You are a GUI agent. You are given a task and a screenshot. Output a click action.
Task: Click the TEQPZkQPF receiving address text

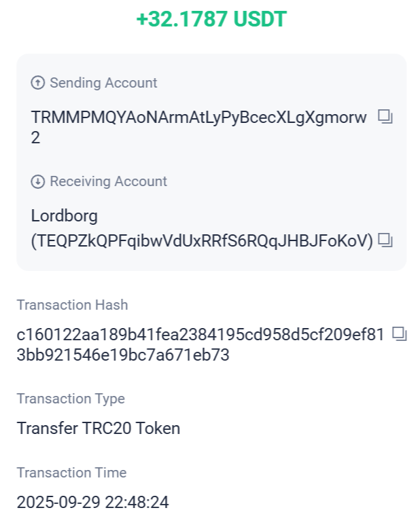[203, 240]
